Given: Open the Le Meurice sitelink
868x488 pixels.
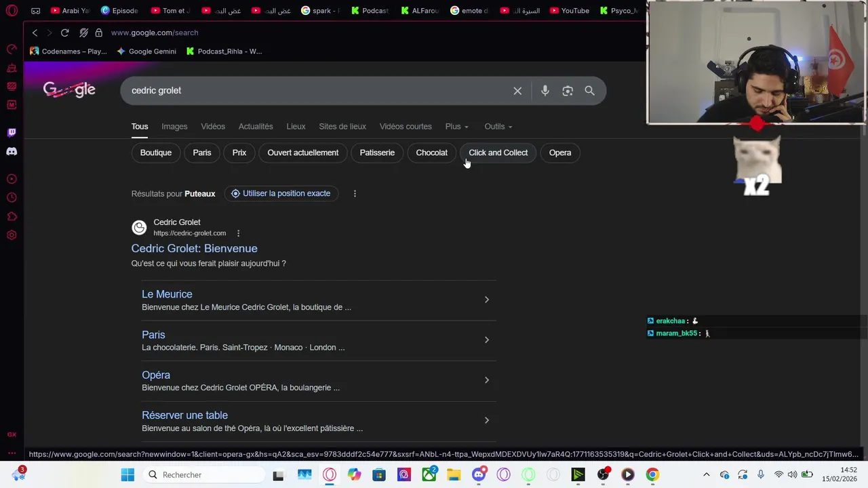Looking at the screenshot, I should [167, 294].
